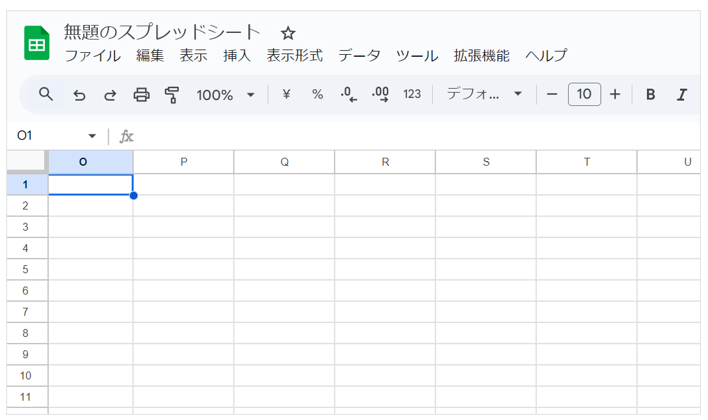
Task: Select row 7 header
Action: point(27,312)
